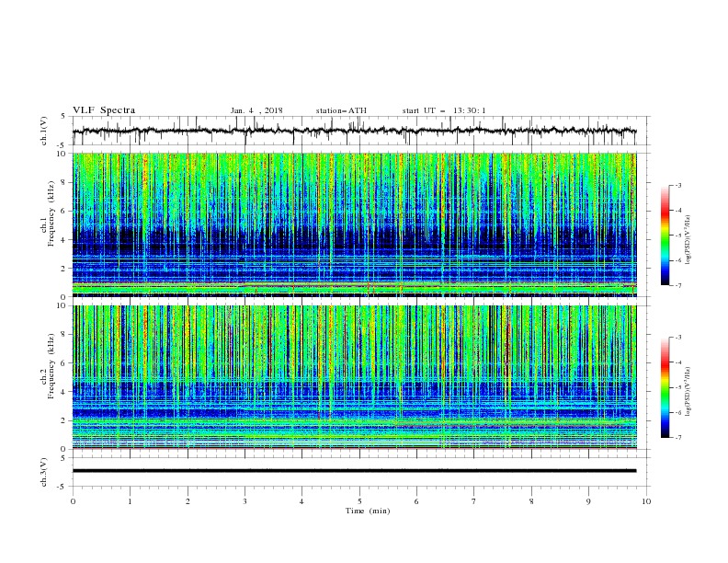Screen dimensions: 728x563
Task: Click the 'Time (min)' axis label
Action: click(368, 511)
